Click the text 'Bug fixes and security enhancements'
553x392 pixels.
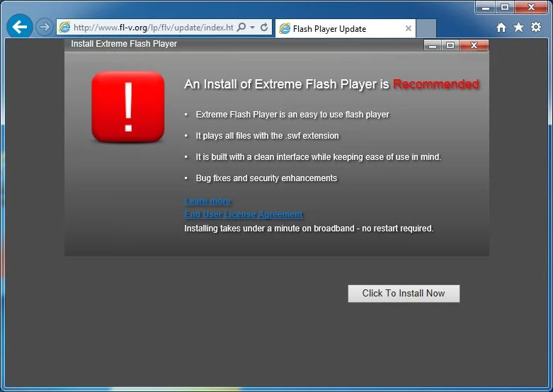266,178
